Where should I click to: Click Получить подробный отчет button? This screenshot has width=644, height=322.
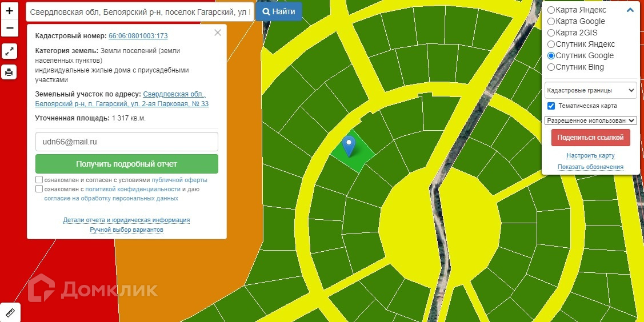126,164
